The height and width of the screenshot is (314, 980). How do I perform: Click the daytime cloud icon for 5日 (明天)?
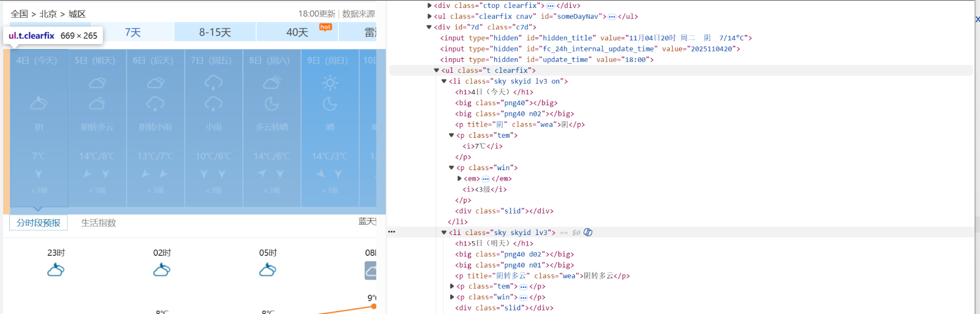click(97, 83)
